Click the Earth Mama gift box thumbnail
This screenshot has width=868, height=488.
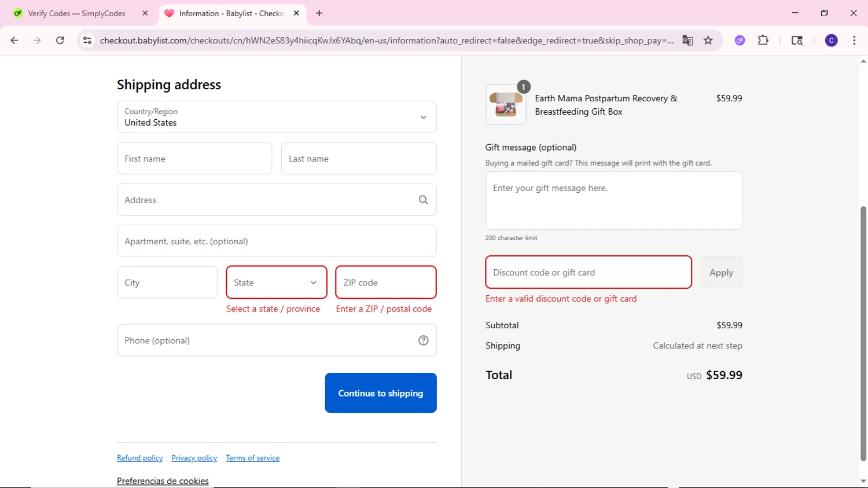tap(506, 105)
